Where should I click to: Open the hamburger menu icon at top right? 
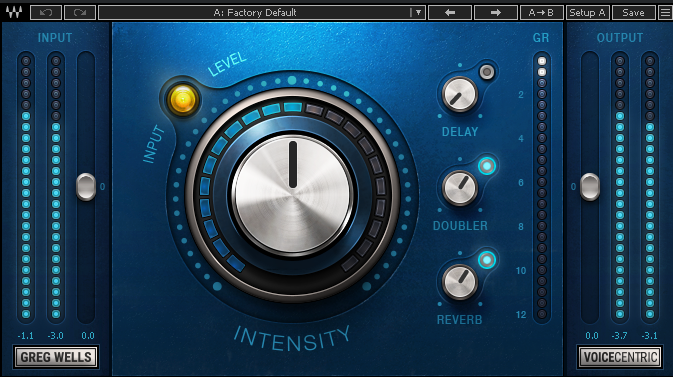(x=665, y=12)
